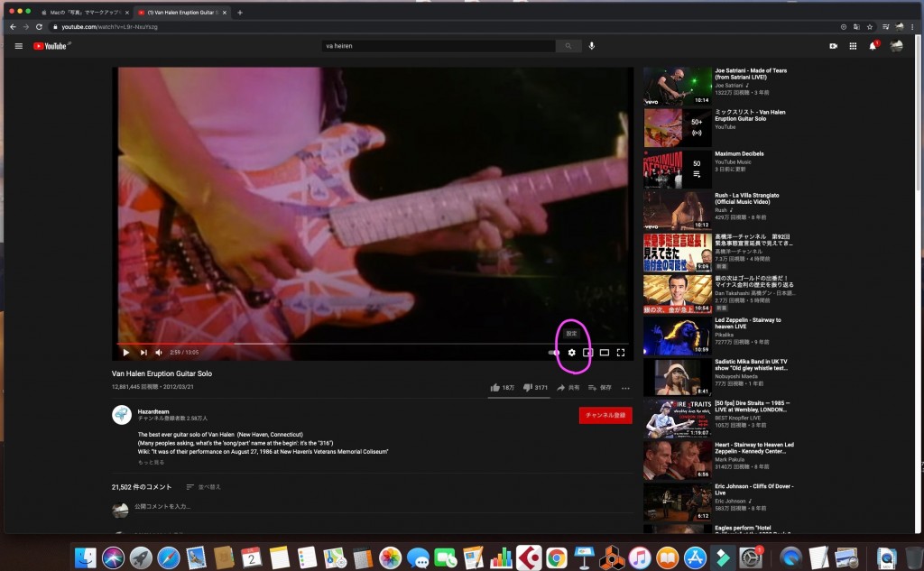Open the comment sort order menu
Screen dimensions: 924x571
(203, 487)
